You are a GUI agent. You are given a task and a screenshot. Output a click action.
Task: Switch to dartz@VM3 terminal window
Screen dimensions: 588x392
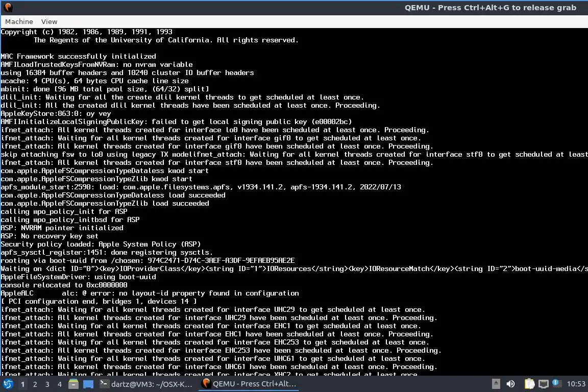(146, 384)
